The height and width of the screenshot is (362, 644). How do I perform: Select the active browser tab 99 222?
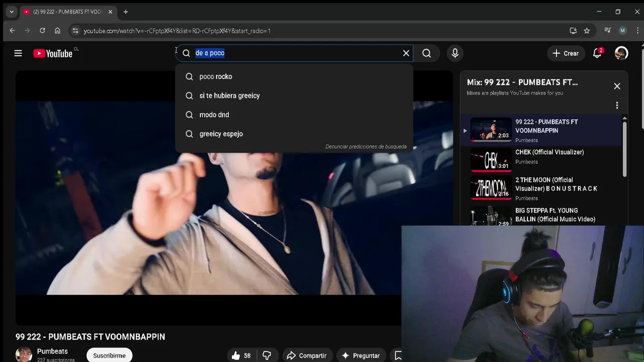(68, 12)
